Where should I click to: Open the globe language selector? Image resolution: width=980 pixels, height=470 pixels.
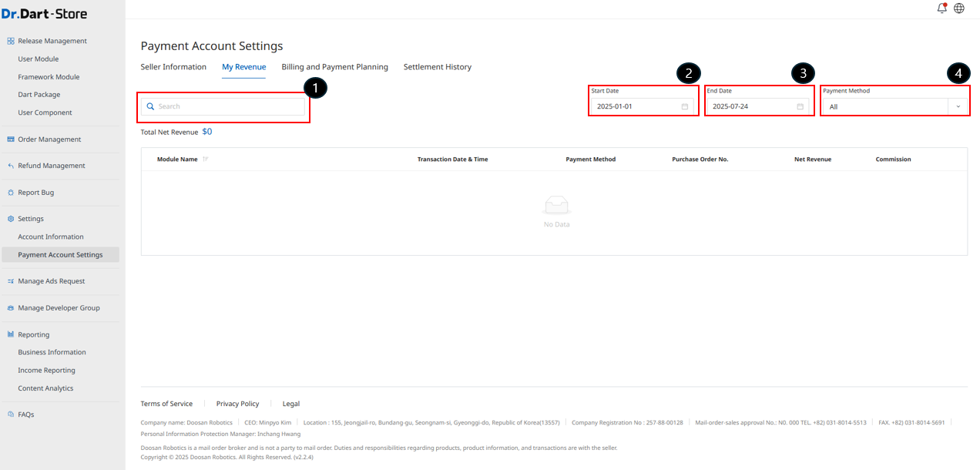tap(959, 8)
